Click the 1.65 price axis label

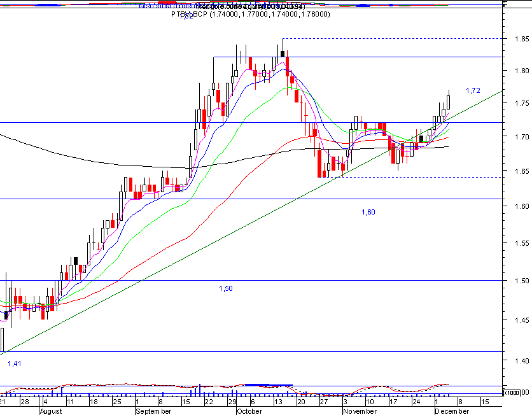[x=522, y=171]
